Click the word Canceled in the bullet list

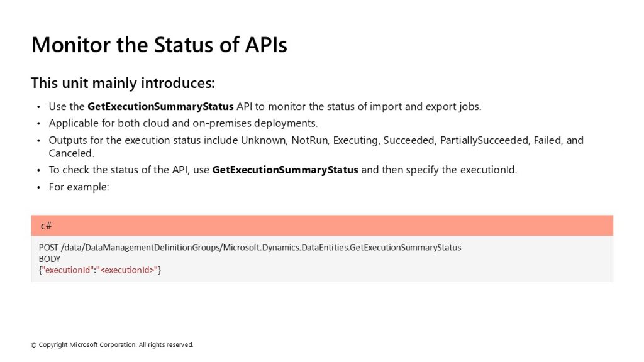coord(71,153)
